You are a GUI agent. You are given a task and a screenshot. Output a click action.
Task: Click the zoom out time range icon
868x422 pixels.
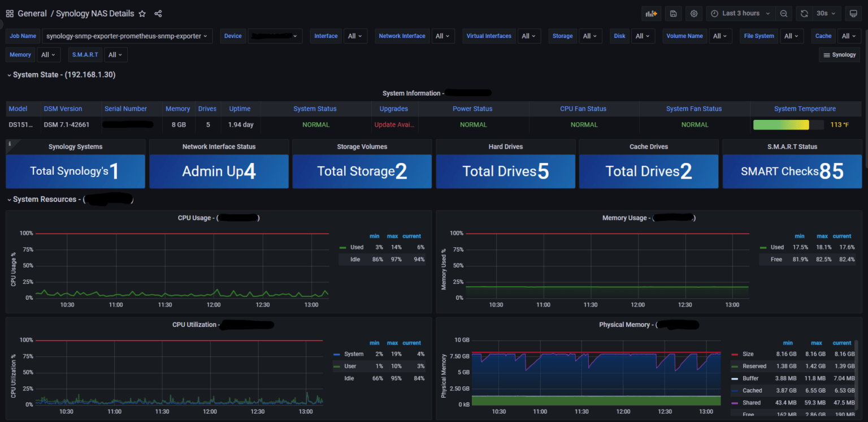pyautogui.click(x=783, y=13)
